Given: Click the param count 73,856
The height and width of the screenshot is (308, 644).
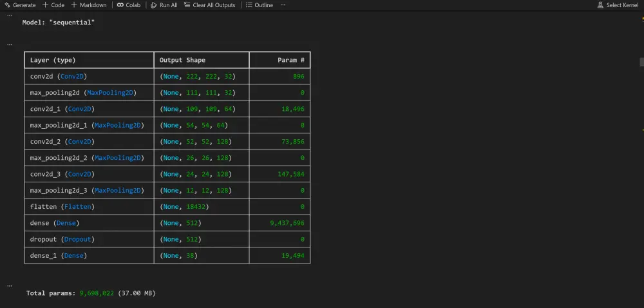Looking at the screenshot, I should click(x=293, y=142).
